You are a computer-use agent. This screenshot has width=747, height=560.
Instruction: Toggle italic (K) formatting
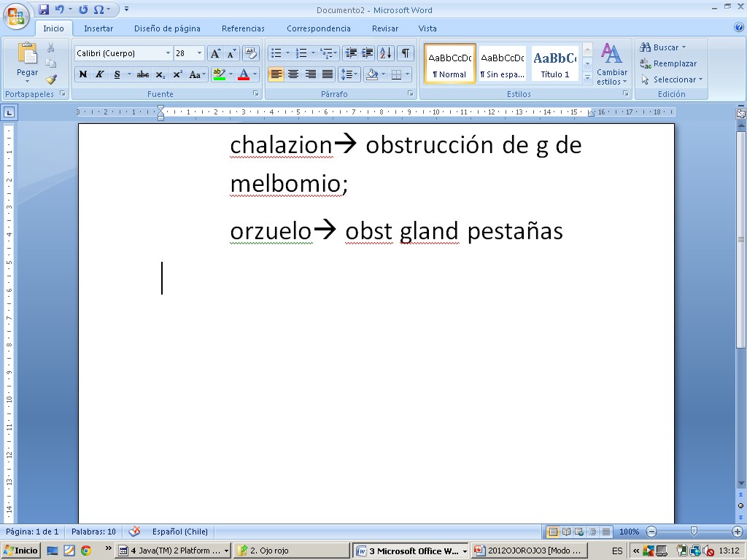point(100,74)
